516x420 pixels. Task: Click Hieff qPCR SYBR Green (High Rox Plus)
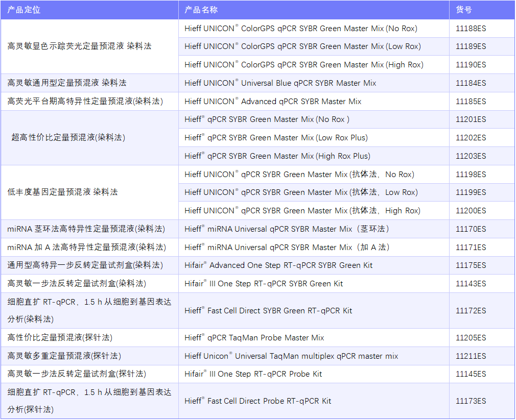(277, 156)
